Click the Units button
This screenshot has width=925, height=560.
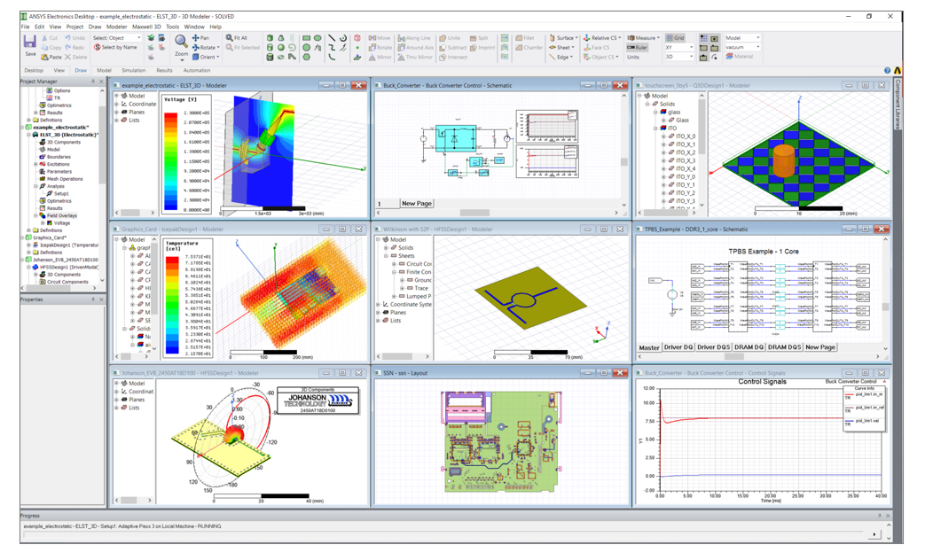(x=633, y=58)
